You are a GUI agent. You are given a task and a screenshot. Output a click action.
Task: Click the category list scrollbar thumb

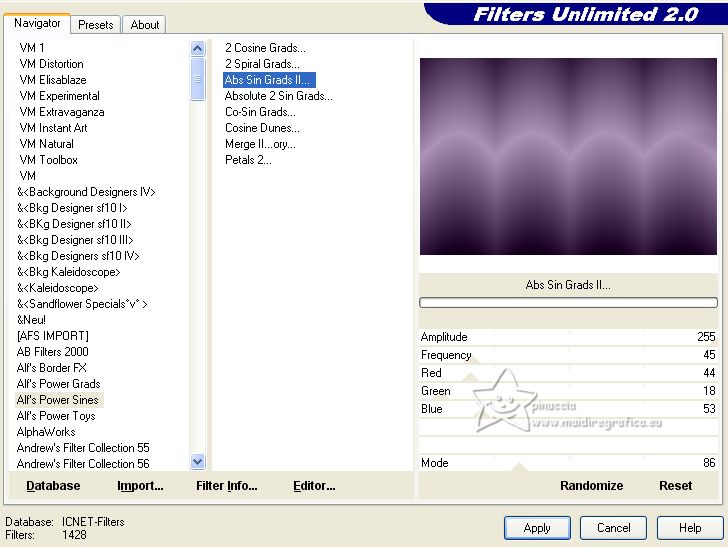click(197, 79)
